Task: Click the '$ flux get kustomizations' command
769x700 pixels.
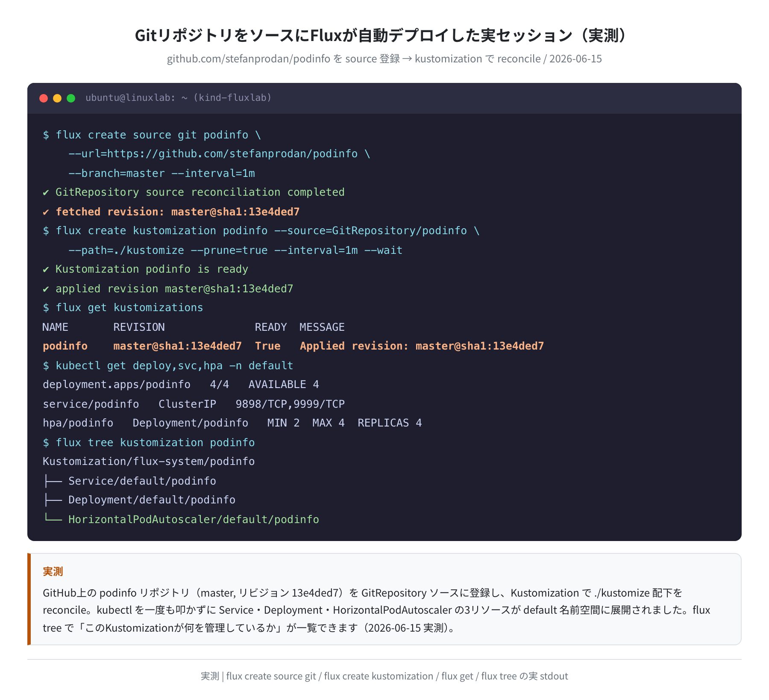Action: coord(123,308)
